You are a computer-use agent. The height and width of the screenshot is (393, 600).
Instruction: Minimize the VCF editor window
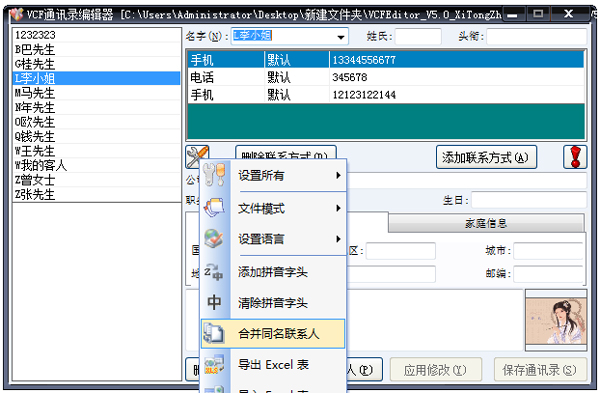513,15
